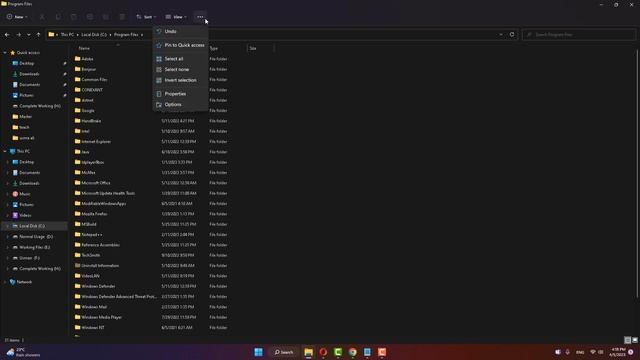
Task: Click the Google folder icon
Action: point(78,110)
